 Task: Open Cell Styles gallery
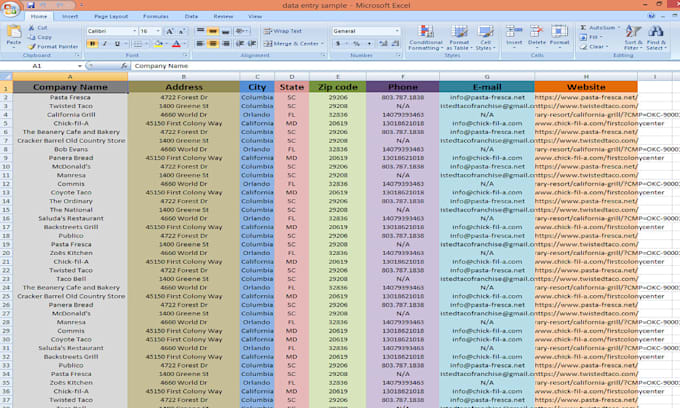pos(485,37)
